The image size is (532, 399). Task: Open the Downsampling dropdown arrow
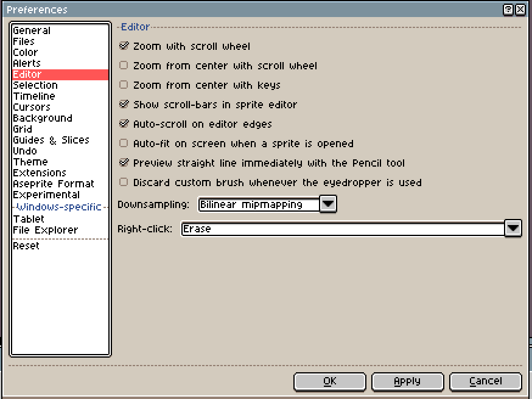pyautogui.click(x=328, y=204)
